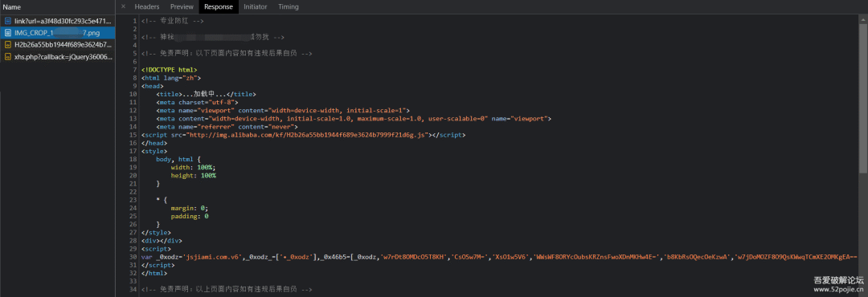Click the image file icon beside IMG_CROP
Image resolution: width=868 pixels, height=297 pixels.
click(8, 33)
